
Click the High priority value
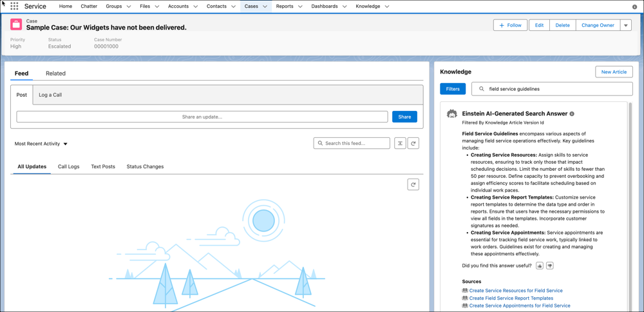pyautogui.click(x=15, y=46)
